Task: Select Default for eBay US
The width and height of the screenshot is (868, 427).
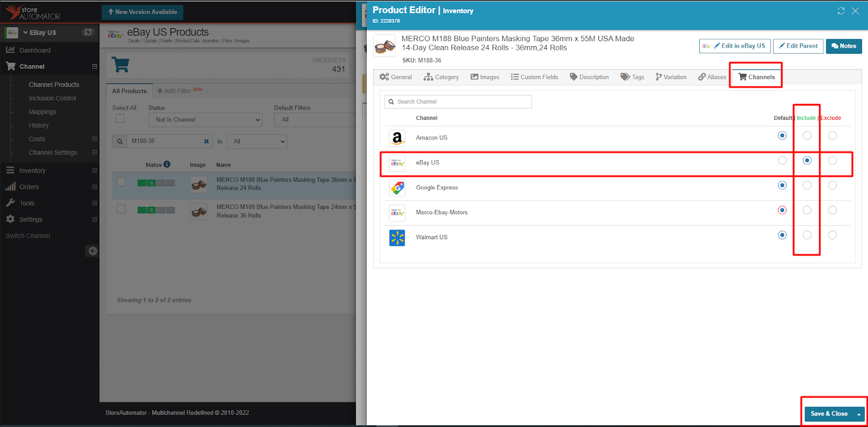Action: coord(782,161)
